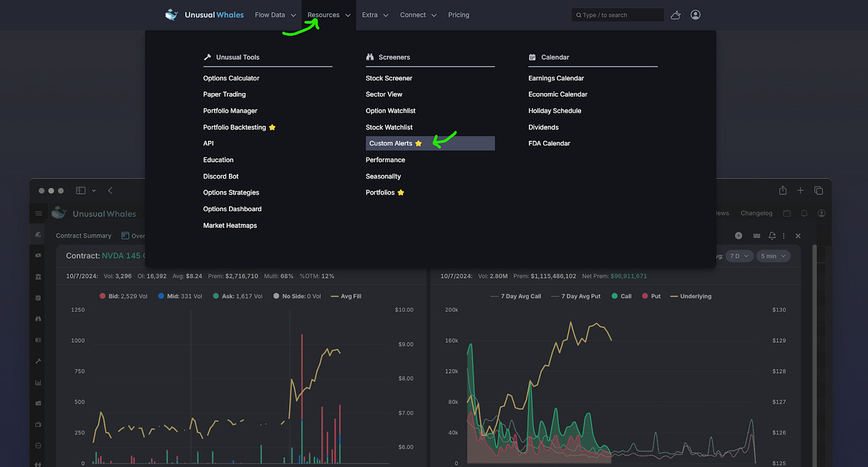Click the whale flow icon in left sidebar

(39, 235)
